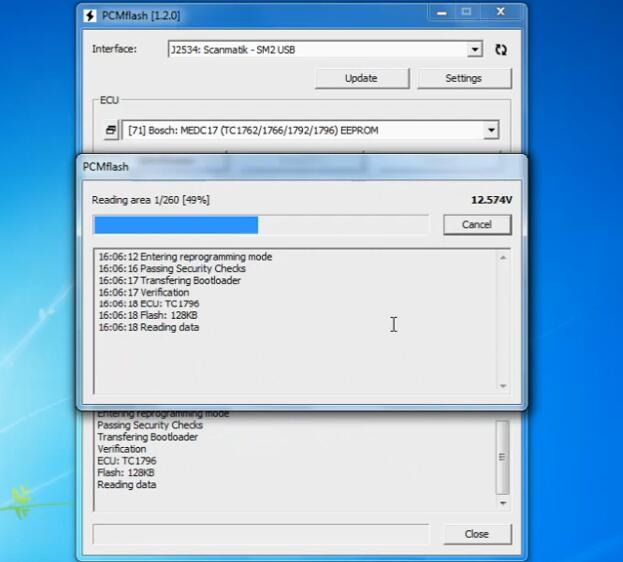The image size is (623, 562).
Task: Click 'Passing Security Checks' in main window log
Action: (150, 425)
